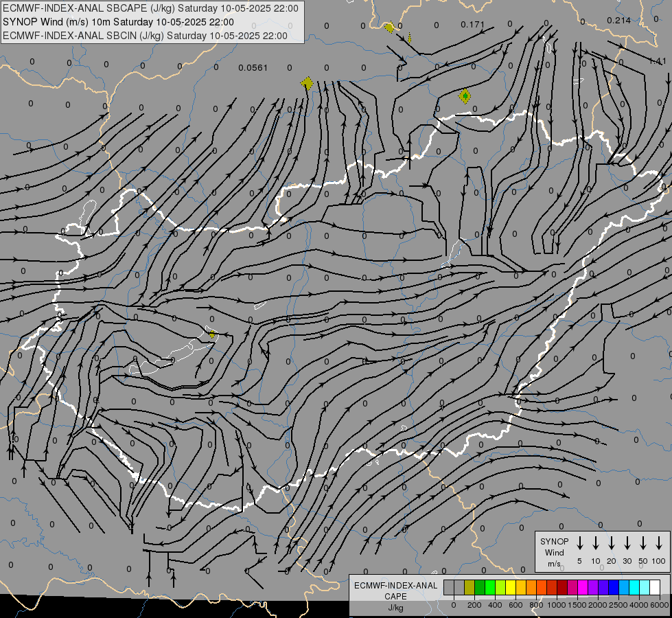Screen dimensions: 672x618
Task: Click the 2000 tick label on CAPE scale
Action: (x=597, y=605)
